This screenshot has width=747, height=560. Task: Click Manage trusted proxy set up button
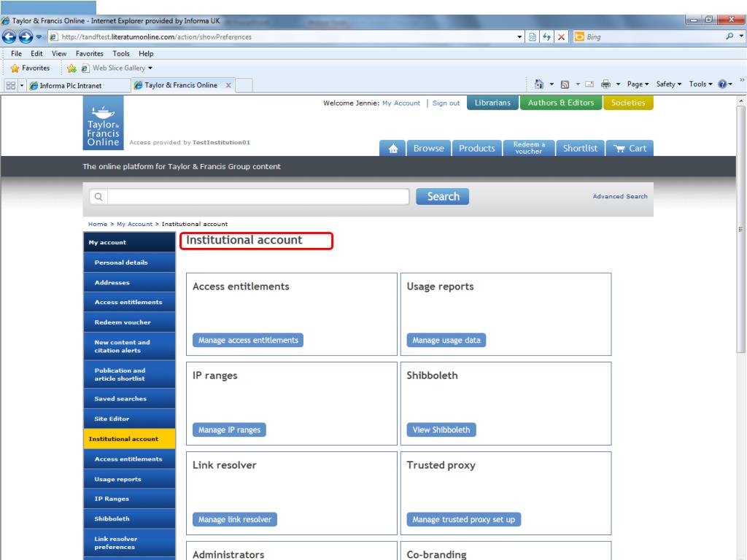pyautogui.click(x=463, y=519)
